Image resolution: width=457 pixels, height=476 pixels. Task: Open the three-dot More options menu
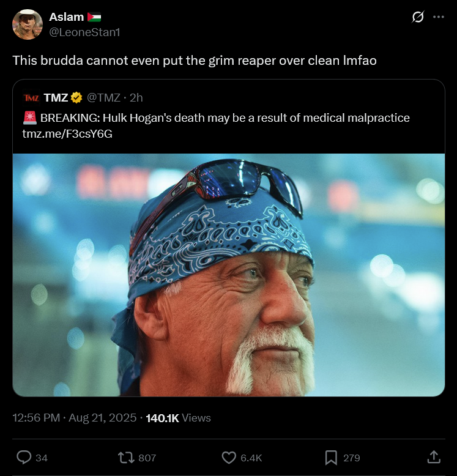tap(438, 18)
